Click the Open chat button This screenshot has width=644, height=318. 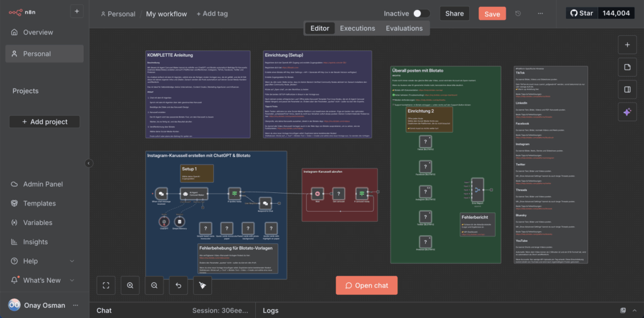367,285
